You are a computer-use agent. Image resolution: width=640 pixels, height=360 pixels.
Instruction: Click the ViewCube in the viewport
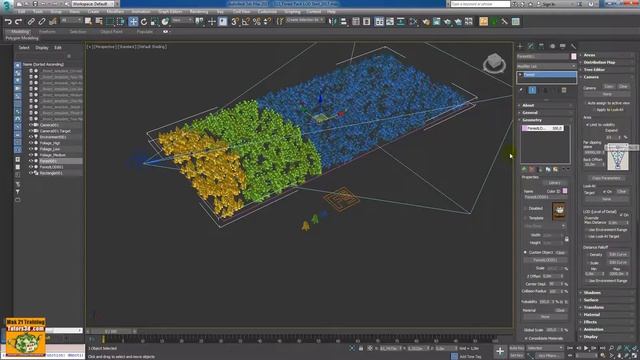click(x=494, y=63)
